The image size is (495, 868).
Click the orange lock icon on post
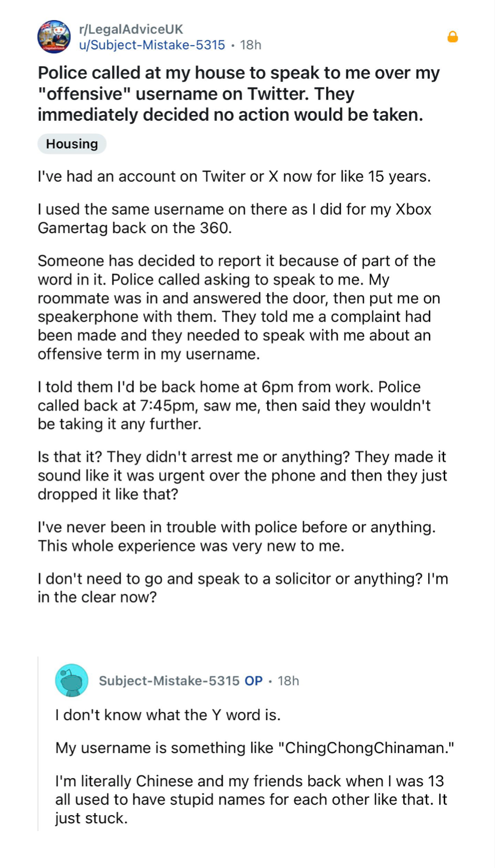click(x=452, y=37)
